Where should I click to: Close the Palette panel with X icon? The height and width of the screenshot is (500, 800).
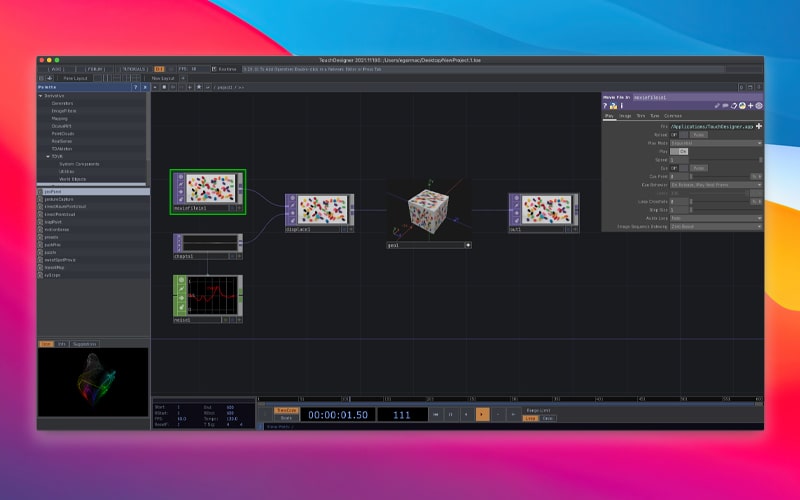(145, 87)
